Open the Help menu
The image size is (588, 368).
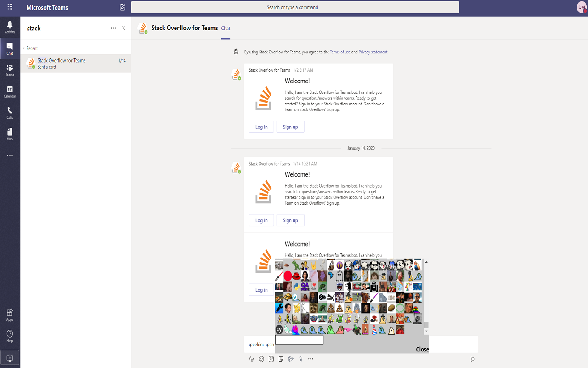tap(10, 336)
